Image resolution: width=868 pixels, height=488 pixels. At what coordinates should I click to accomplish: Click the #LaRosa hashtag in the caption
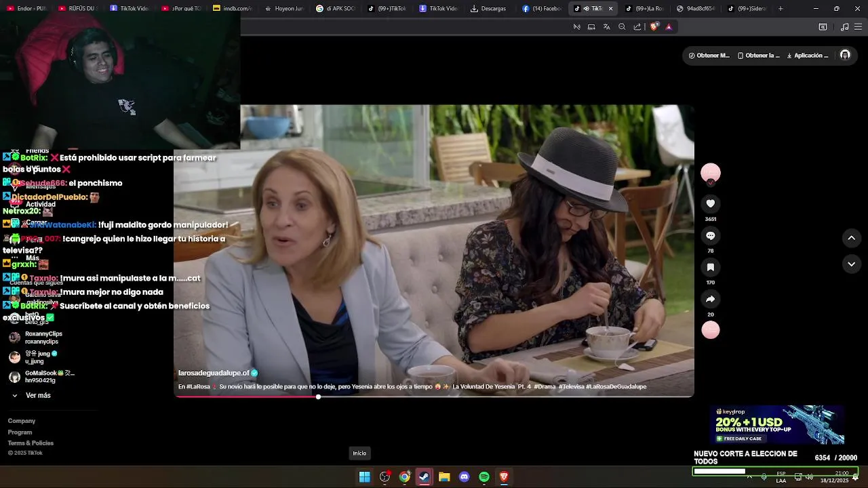pos(198,386)
